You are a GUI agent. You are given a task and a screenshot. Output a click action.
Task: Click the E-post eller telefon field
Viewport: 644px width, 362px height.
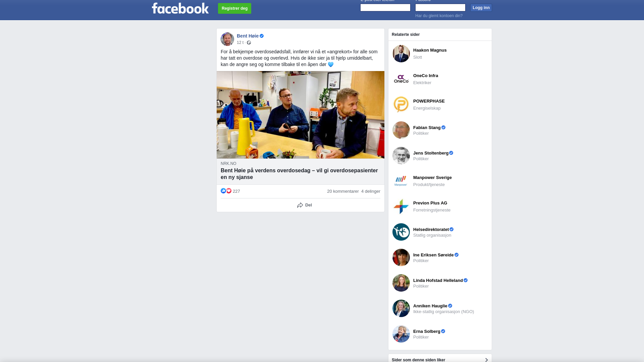[385, 7]
